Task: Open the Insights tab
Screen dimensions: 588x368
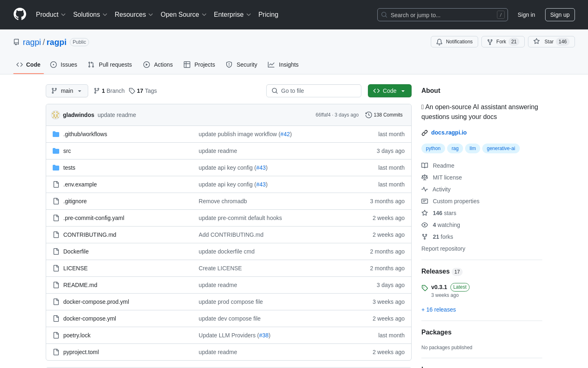Action: [x=283, y=65]
